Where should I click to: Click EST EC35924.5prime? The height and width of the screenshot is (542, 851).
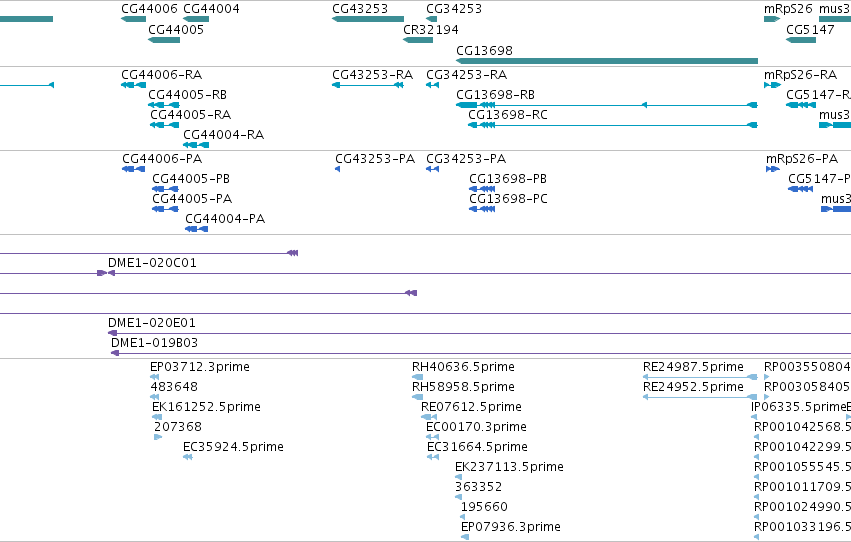coord(188,457)
